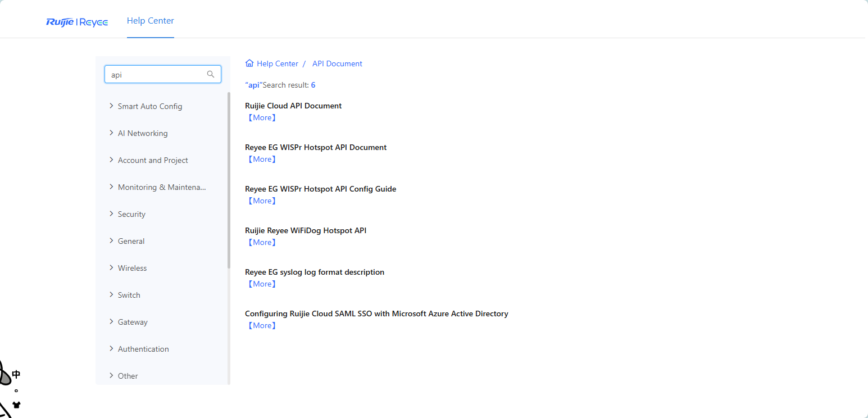Select Smart Auto Config in sidebar
The image size is (868, 418).
(x=150, y=106)
